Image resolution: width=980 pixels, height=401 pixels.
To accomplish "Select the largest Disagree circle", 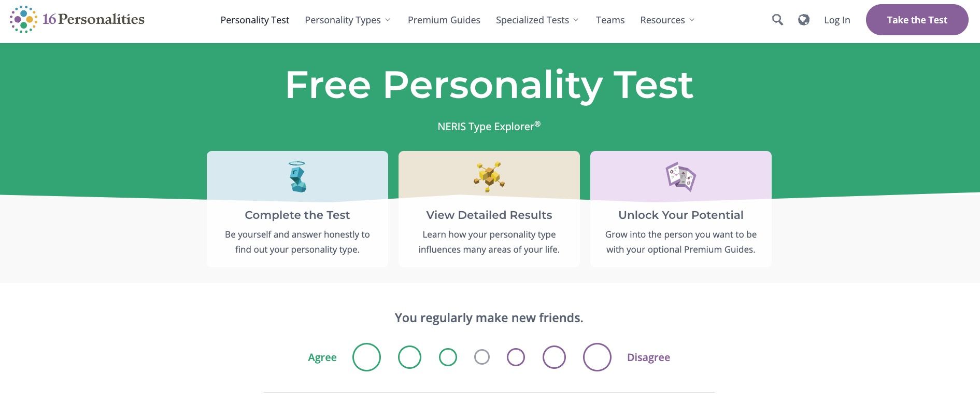I will (x=597, y=357).
